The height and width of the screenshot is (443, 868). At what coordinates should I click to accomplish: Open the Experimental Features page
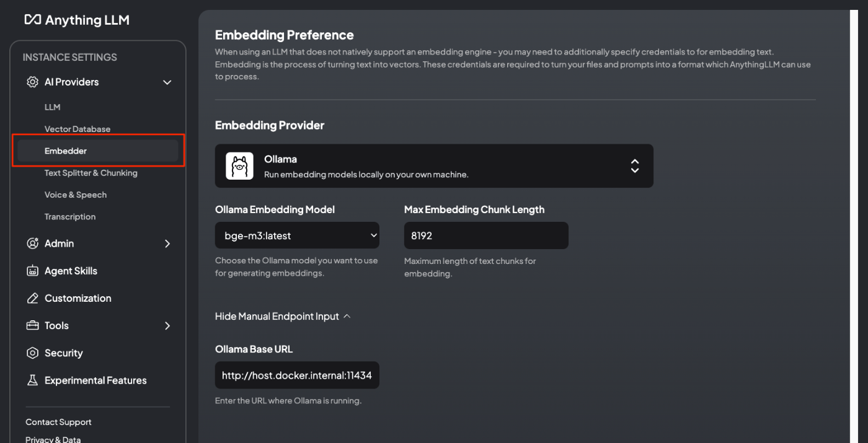click(x=95, y=380)
